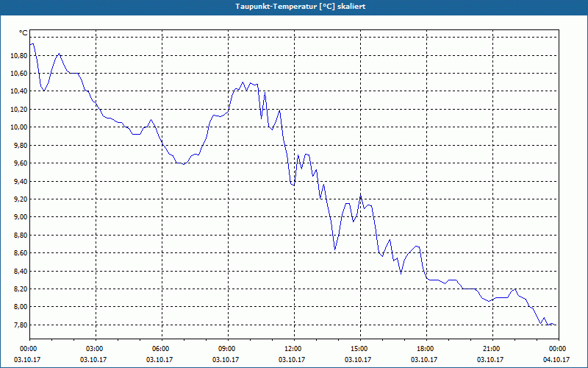Screen dimensions: 588x368
Task: Click the 21:00 time axis label
Action: click(492, 349)
